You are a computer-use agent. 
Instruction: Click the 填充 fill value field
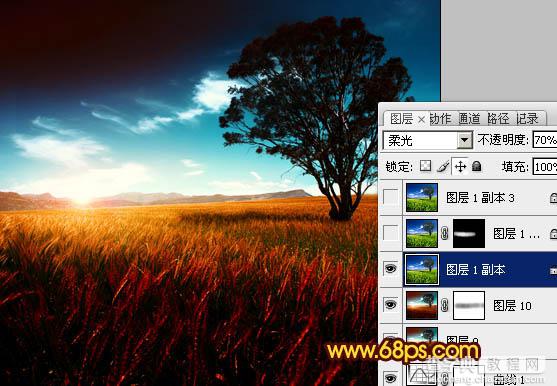click(x=545, y=166)
